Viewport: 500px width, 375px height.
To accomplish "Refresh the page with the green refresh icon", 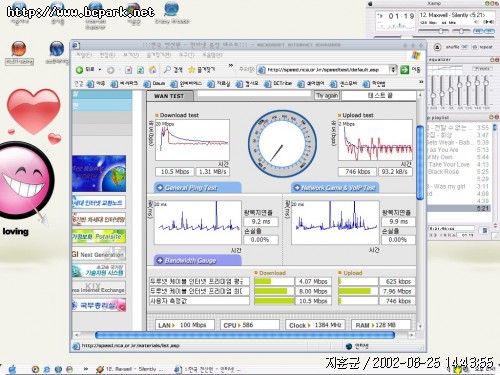I will click(x=140, y=70).
